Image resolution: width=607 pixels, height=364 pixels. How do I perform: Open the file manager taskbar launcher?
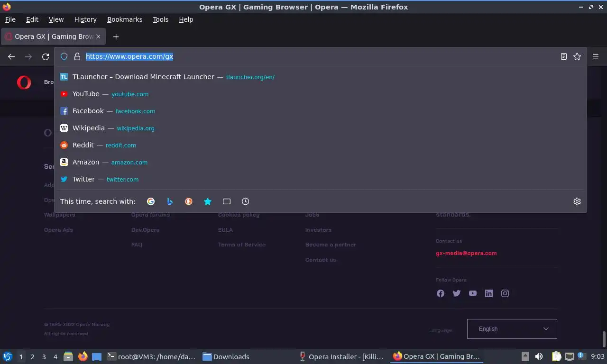tap(68, 356)
